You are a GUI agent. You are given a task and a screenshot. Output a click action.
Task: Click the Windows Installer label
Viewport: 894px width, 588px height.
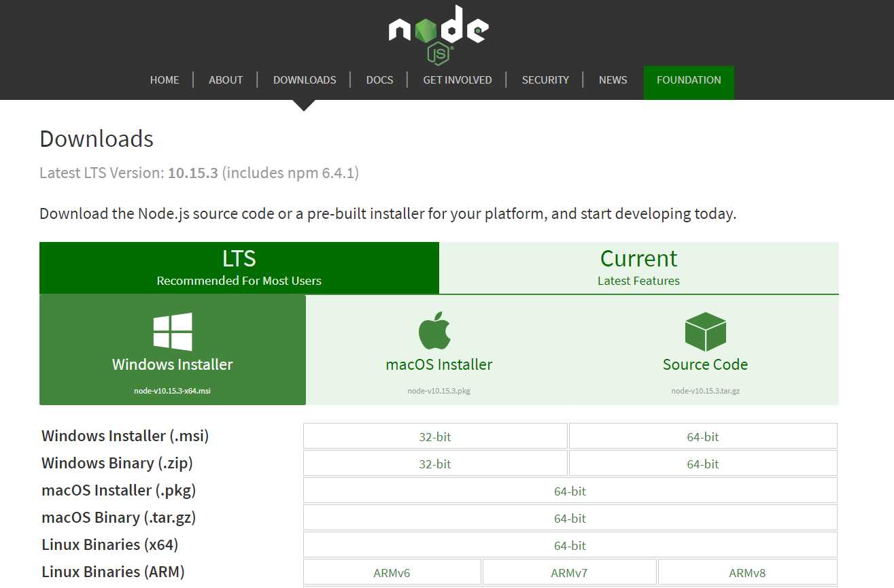click(x=173, y=364)
